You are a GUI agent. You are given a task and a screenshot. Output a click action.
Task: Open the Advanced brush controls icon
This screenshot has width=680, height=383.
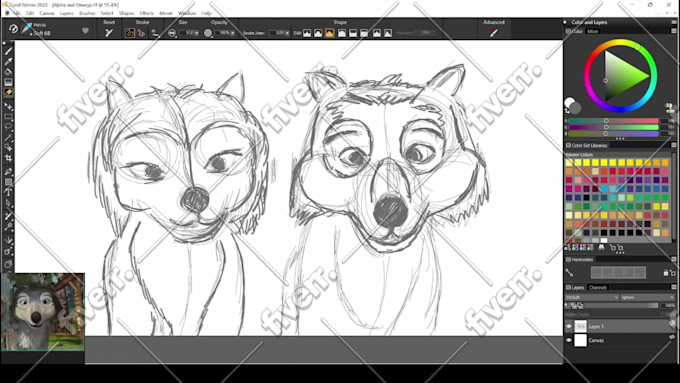point(494,33)
